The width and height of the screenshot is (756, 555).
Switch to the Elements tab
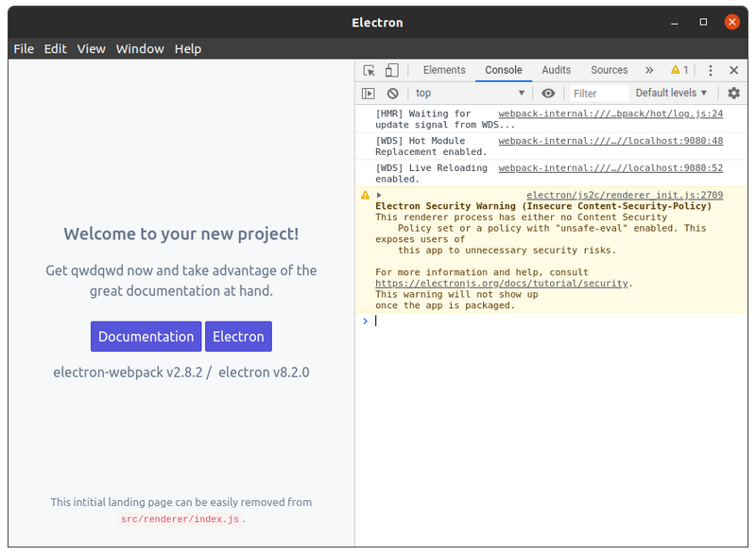click(444, 70)
